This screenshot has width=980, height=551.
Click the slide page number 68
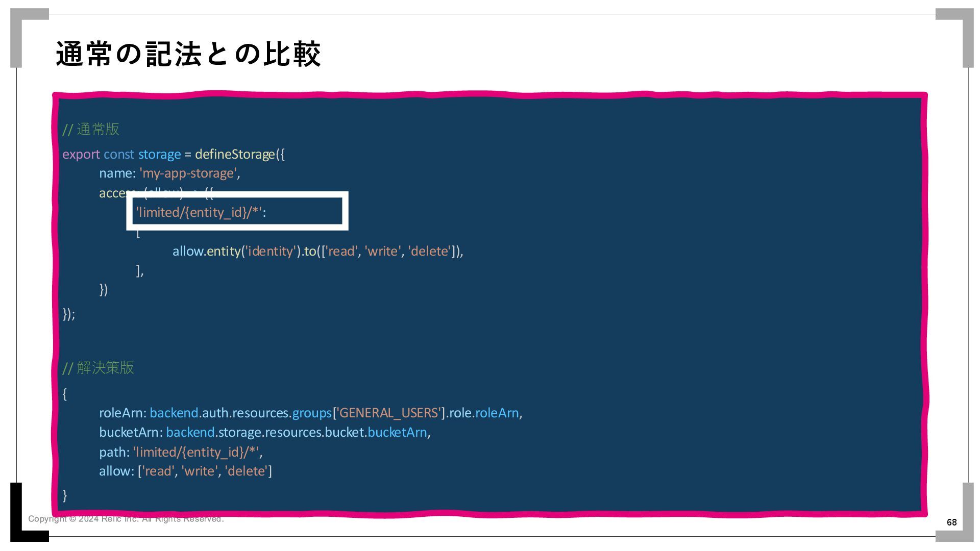pyautogui.click(x=951, y=522)
